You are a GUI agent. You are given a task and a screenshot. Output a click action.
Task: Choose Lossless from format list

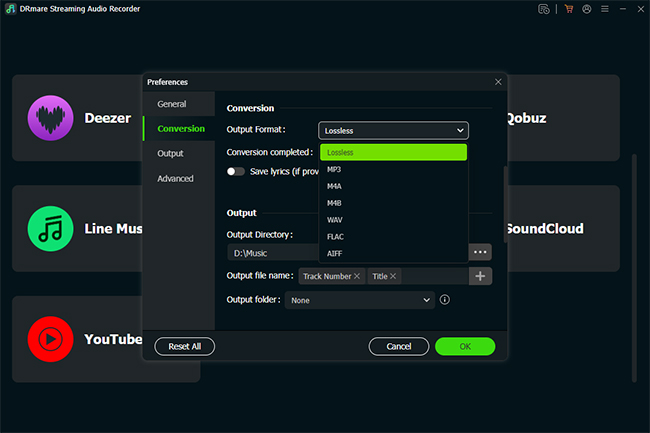[393, 152]
